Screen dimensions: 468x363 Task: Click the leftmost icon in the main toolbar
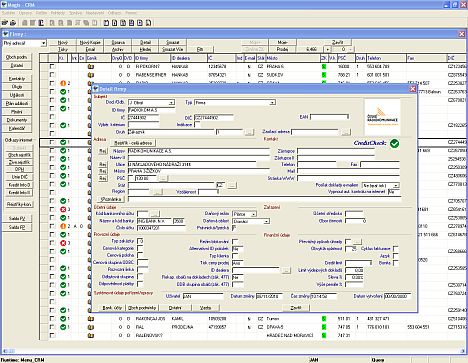[x=4, y=23]
